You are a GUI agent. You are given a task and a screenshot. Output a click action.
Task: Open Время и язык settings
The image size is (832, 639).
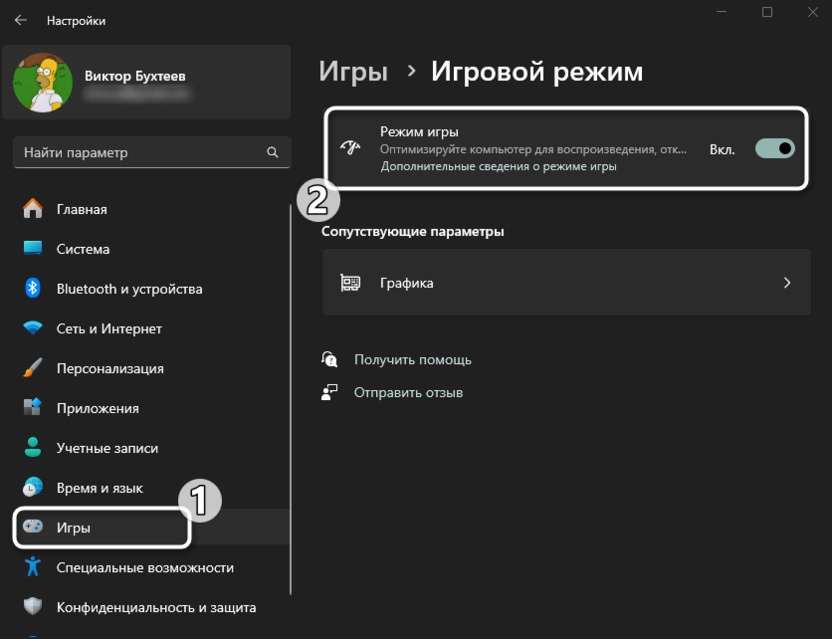tap(99, 488)
